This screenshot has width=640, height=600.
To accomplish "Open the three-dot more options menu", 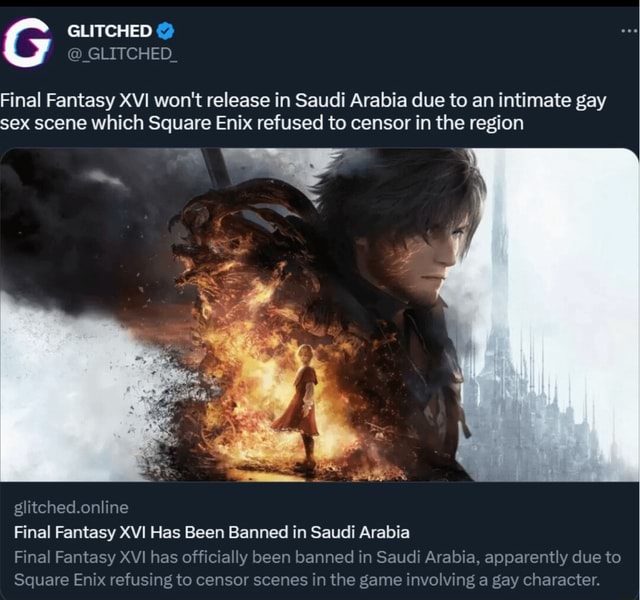I will (x=629, y=31).
